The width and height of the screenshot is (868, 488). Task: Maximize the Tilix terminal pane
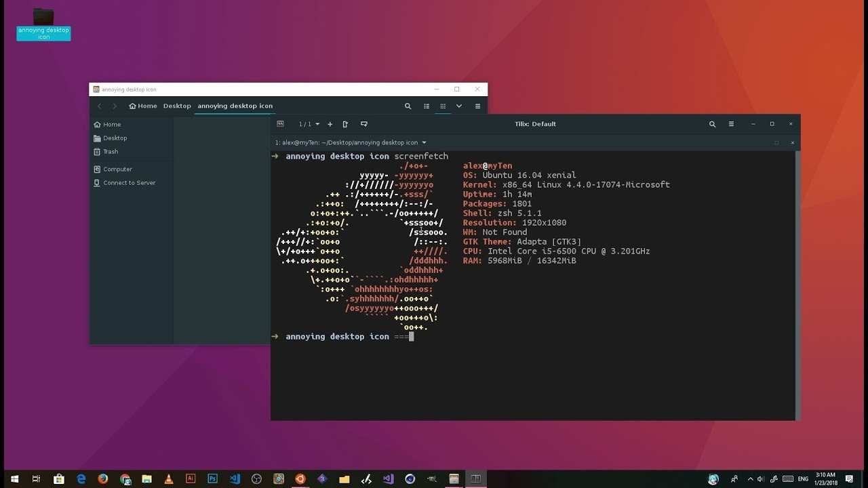click(x=776, y=143)
